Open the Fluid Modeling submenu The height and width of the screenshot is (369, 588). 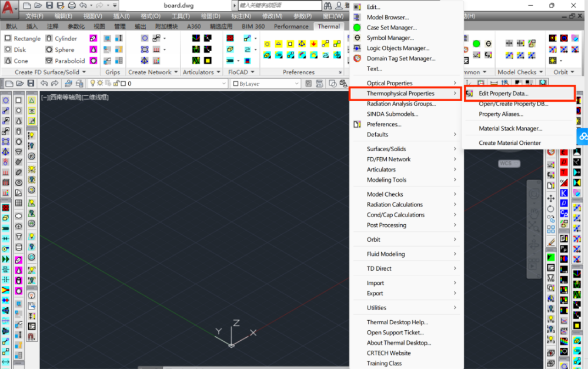point(406,254)
